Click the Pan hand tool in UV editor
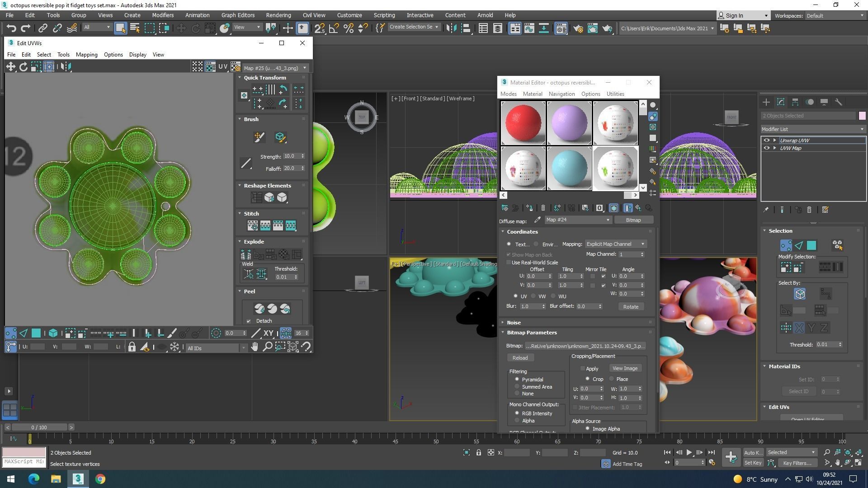Screen dimensions: 868x488 [255, 347]
